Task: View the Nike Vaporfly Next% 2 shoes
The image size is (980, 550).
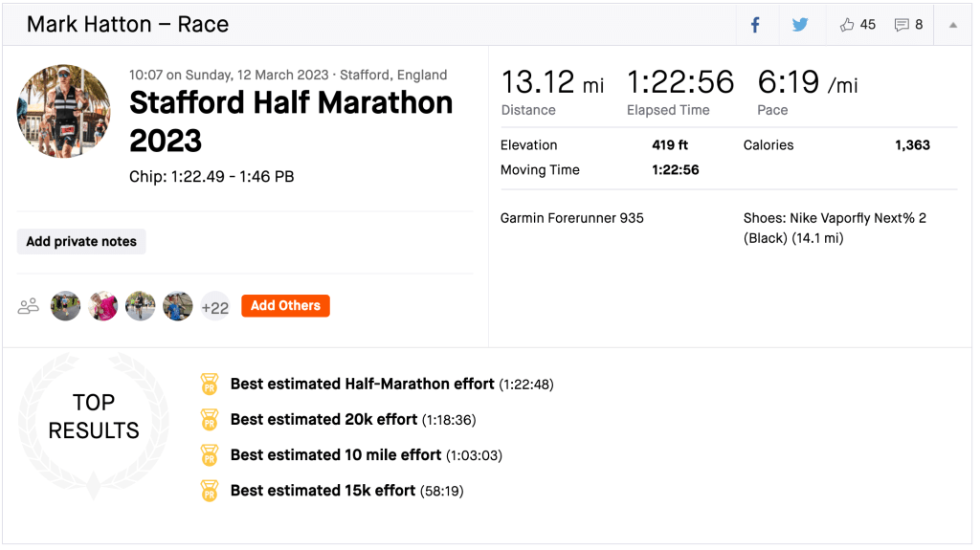Action: tap(835, 228)
